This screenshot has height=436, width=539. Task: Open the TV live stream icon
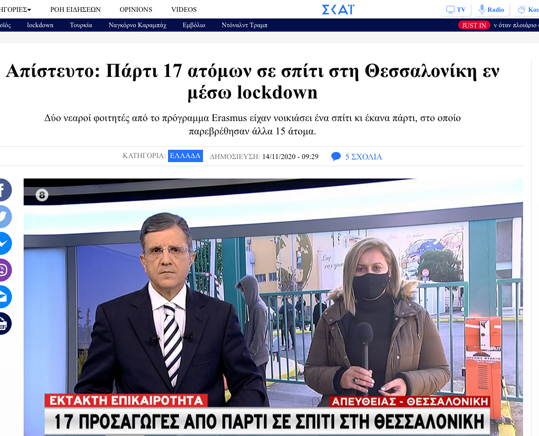pos(455,10)
